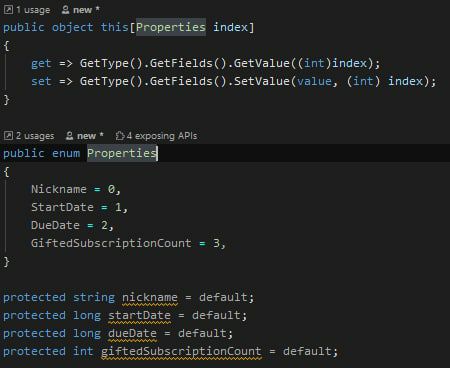Click the 'startDate' field identifier
The height and width of the screenshot is (368, 450).
coord(139,315)
